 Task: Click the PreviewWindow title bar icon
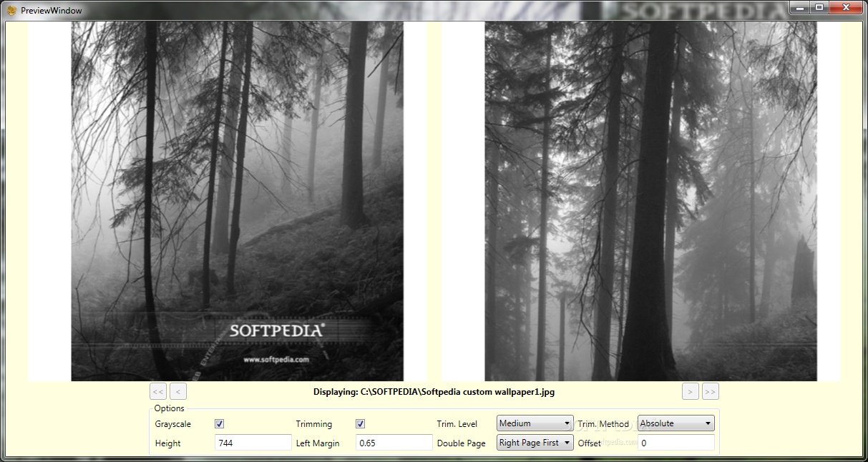11,10
